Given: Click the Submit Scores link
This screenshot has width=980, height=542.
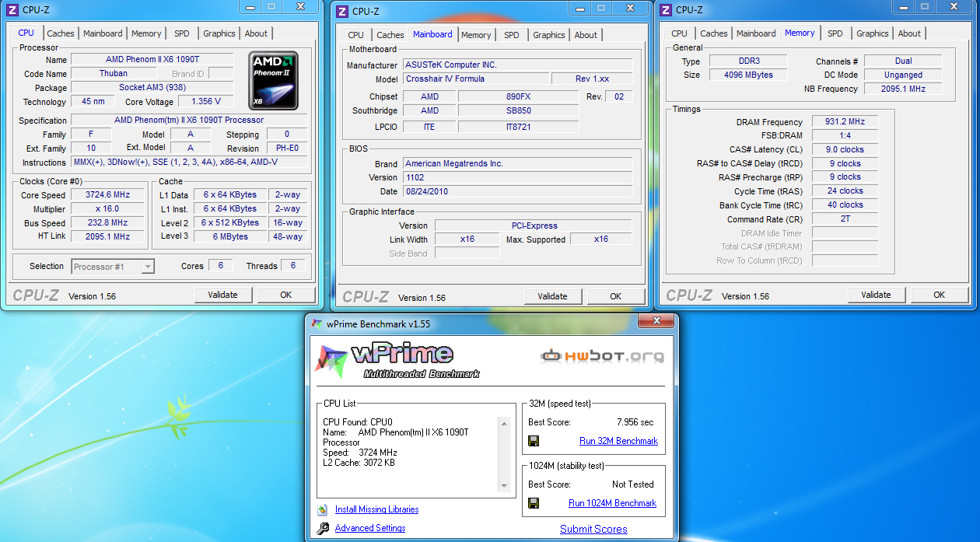Looking at the screenshot, I should click(593, 530).
